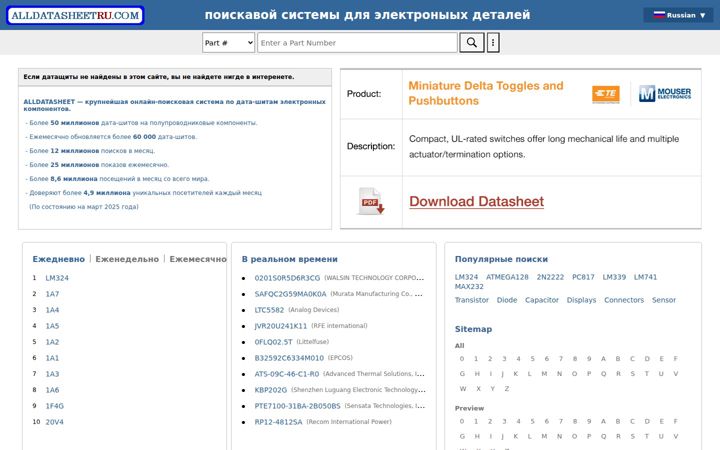Screen dimensions: 720x450
Task: Open 20V4 in the daily list
Action: (55, 422)
